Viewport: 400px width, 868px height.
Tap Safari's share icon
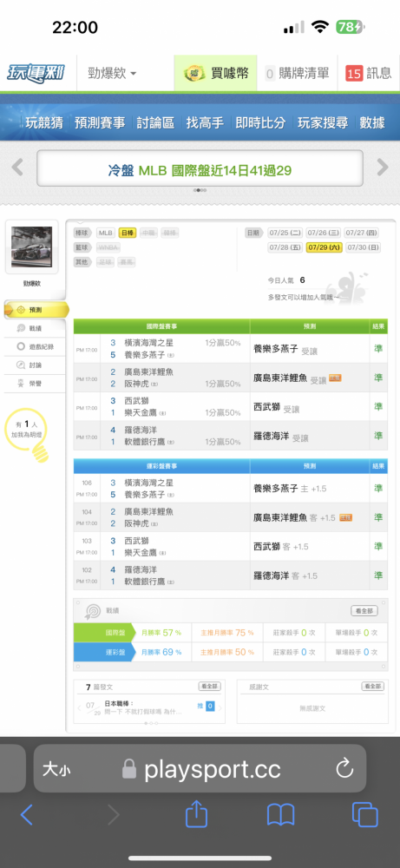[196, 815]
